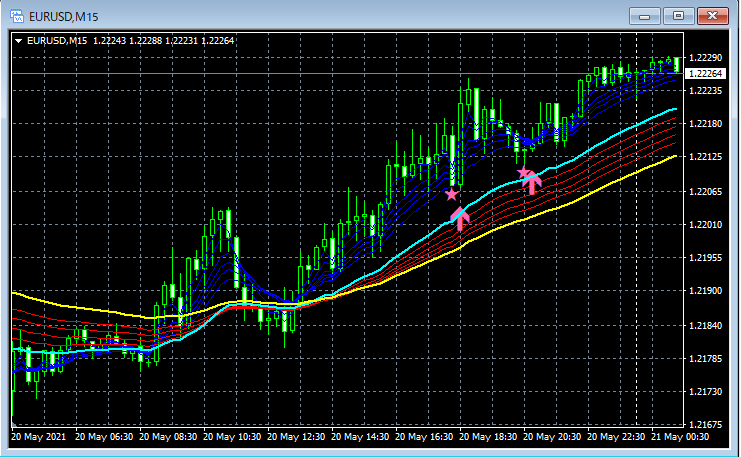
Task: Click the time axis label 20 May 16:30
Action: pos(424,437)
